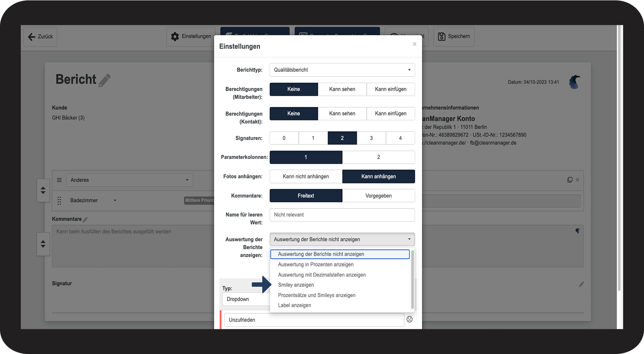Click the Unzufrieden text field

(314, 320)
